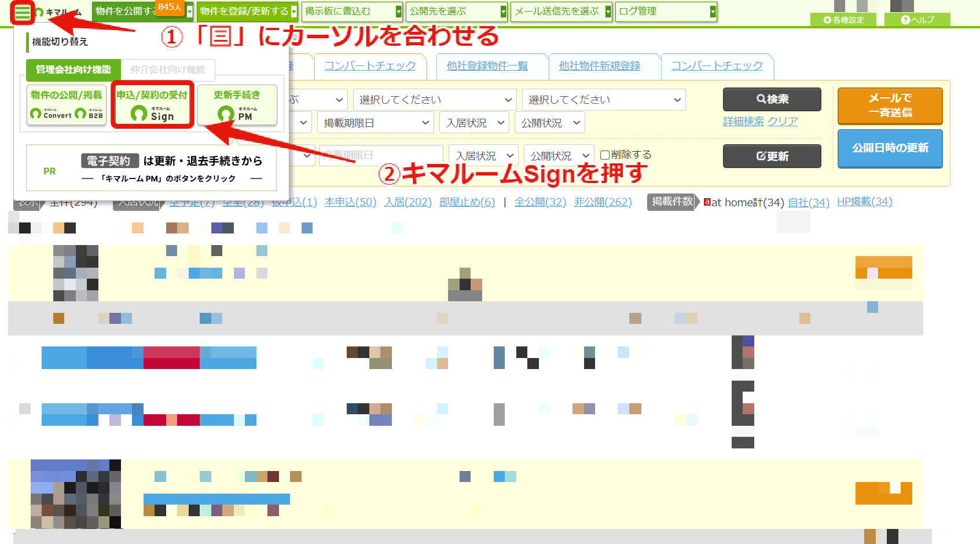Open the ヘルプ question-mark help

tap(917, 20)
